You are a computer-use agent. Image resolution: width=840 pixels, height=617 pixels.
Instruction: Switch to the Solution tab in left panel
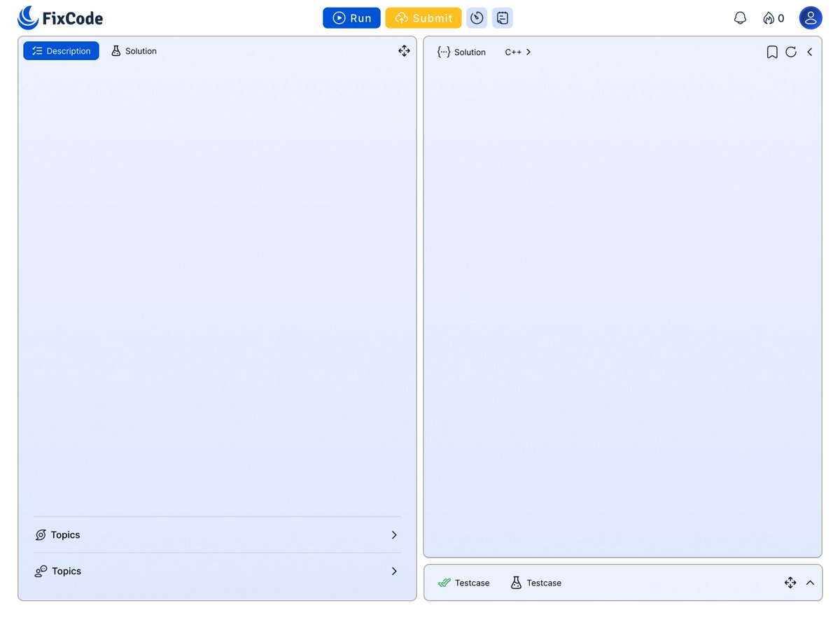click(x=134, y=51)
